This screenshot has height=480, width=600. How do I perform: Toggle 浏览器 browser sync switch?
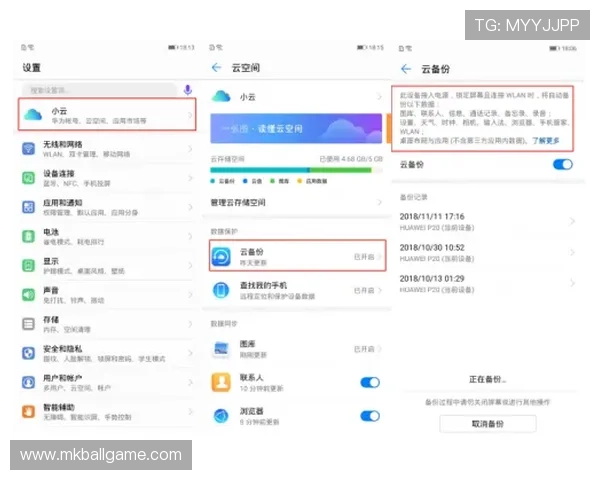[370, 416]
